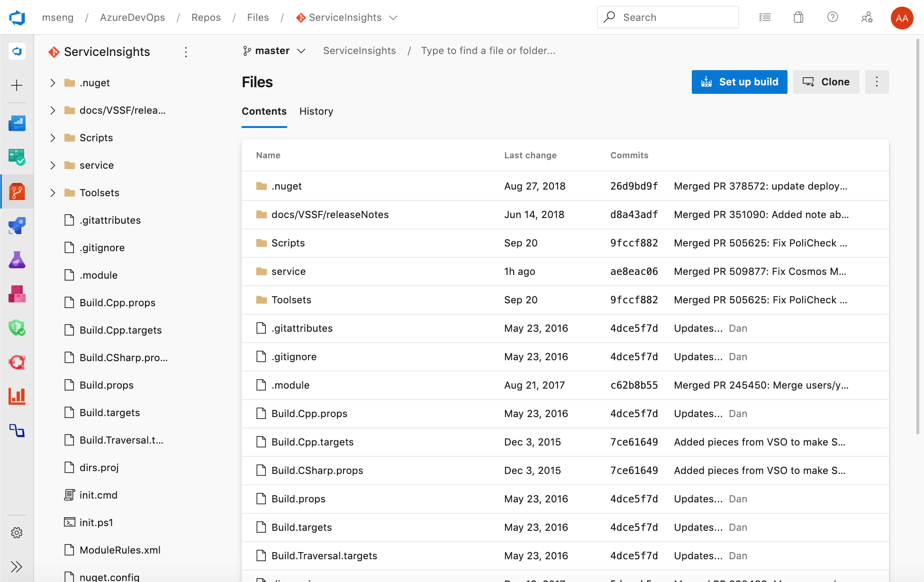
Task: Click the Set up build button
Action: coord(740,82)
